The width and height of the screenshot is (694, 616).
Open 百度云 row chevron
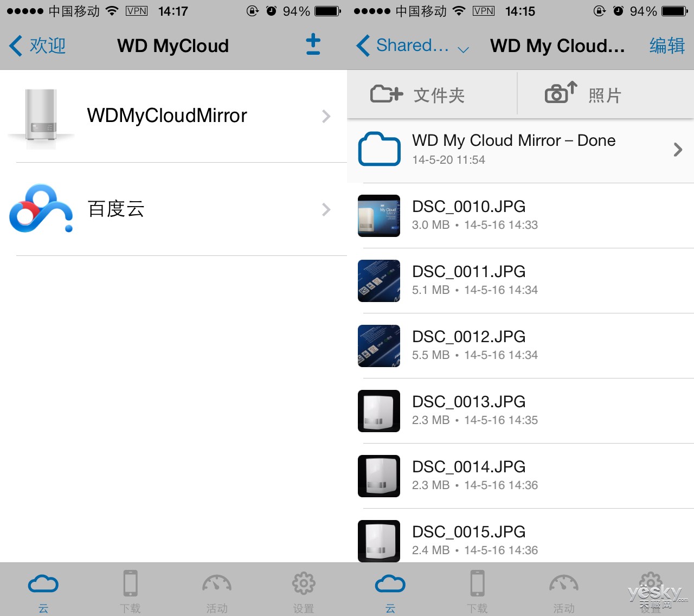pos(326,209)
